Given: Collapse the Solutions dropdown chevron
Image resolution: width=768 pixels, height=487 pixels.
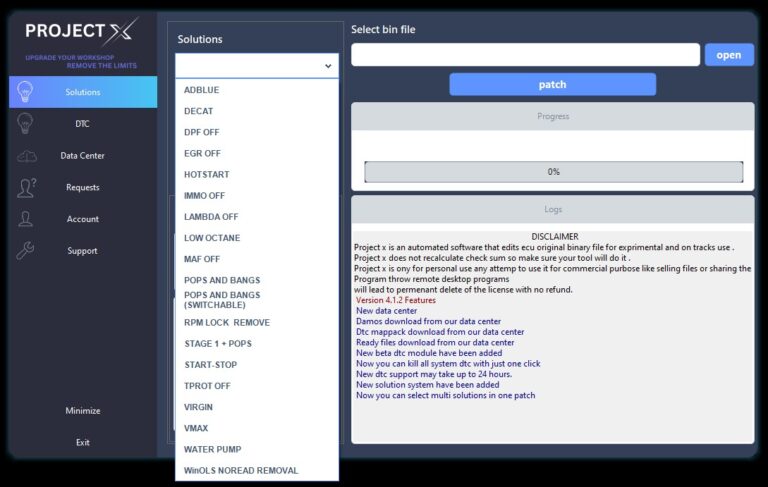Looking at the screenshot, I should 327,66.
